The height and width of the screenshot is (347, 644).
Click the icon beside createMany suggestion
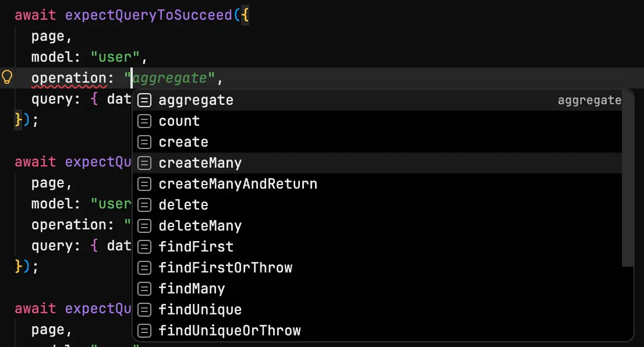(x=144, y=163)
